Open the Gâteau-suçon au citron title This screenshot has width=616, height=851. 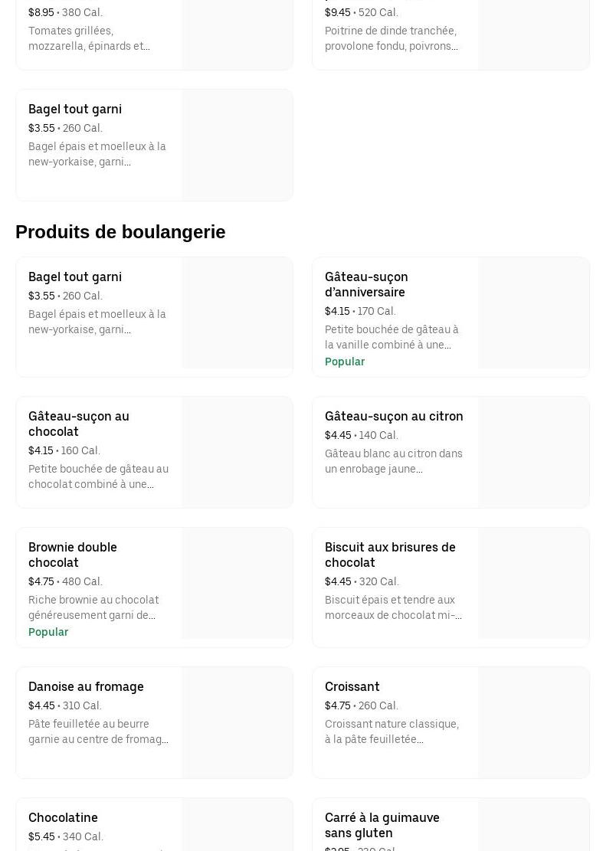394,416
